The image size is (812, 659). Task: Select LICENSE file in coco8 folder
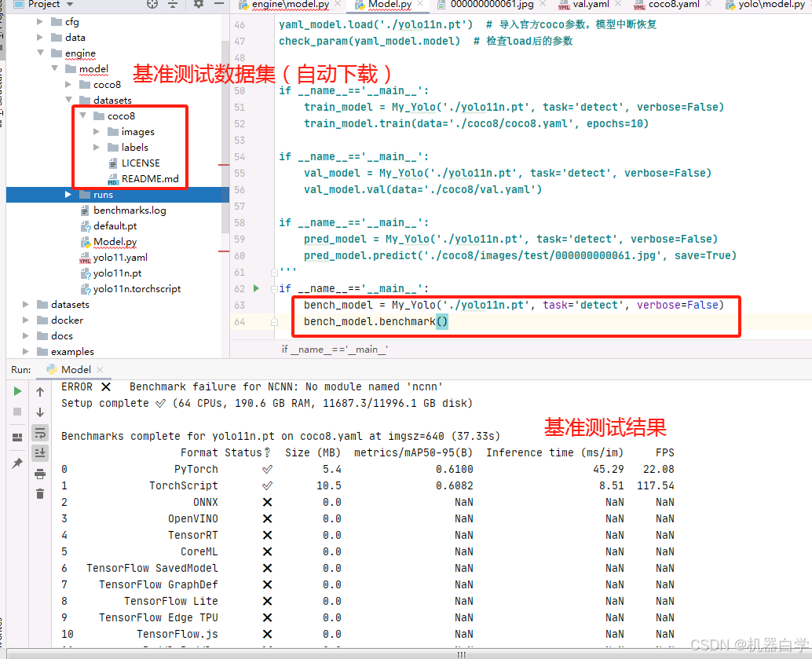tap(141, 163)
